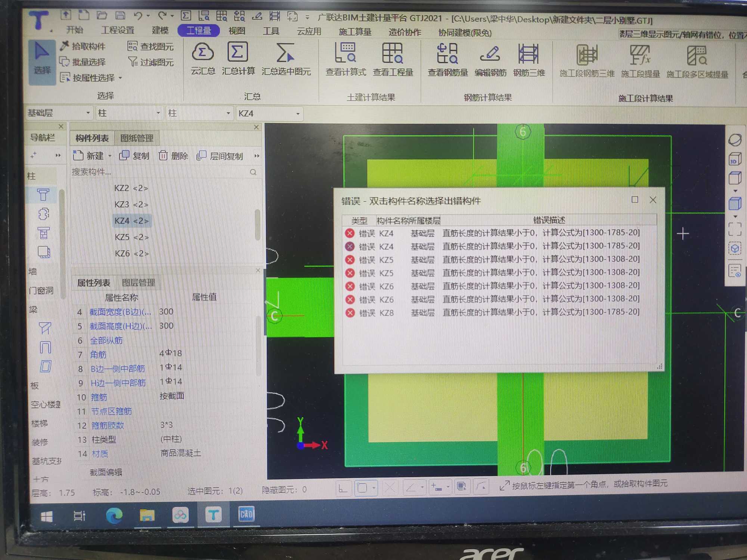Screen dimensions: 747x560
Task: Click 查找图元 find element
Action: point(151,47)
